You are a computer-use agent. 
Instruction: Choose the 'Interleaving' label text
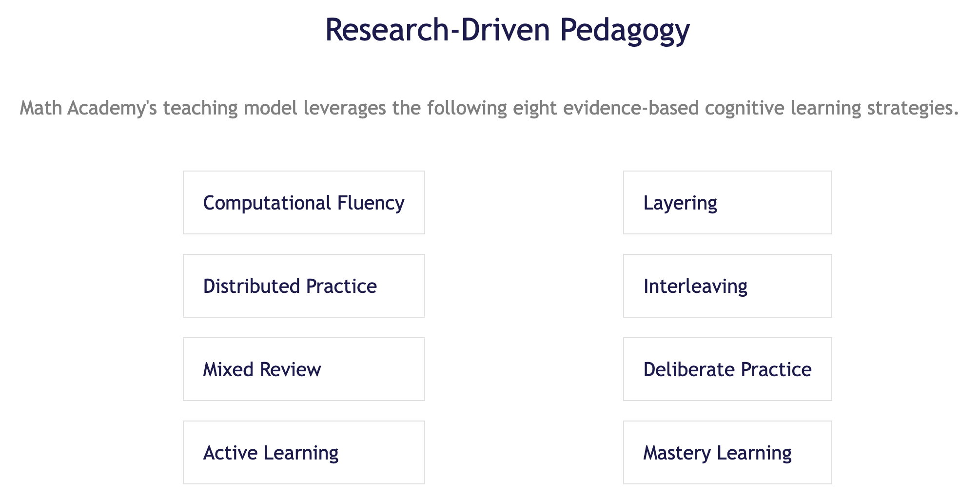[x=695, y=287]
